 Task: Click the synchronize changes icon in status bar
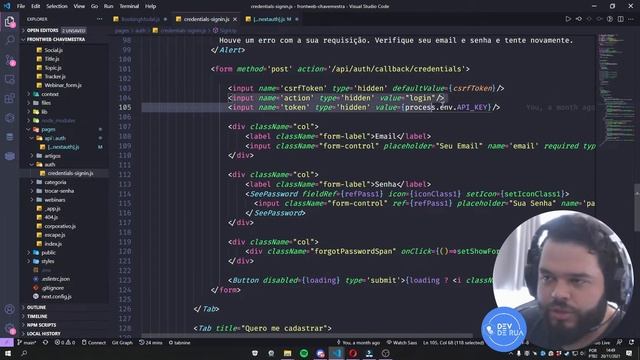pos(45,342)
